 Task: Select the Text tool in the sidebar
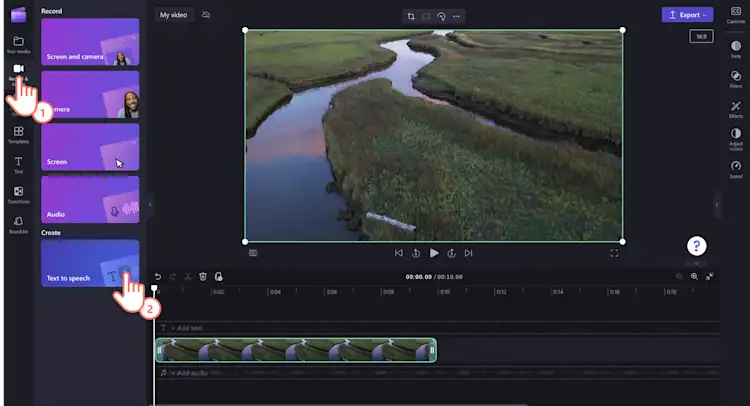(x=18, y=164)
